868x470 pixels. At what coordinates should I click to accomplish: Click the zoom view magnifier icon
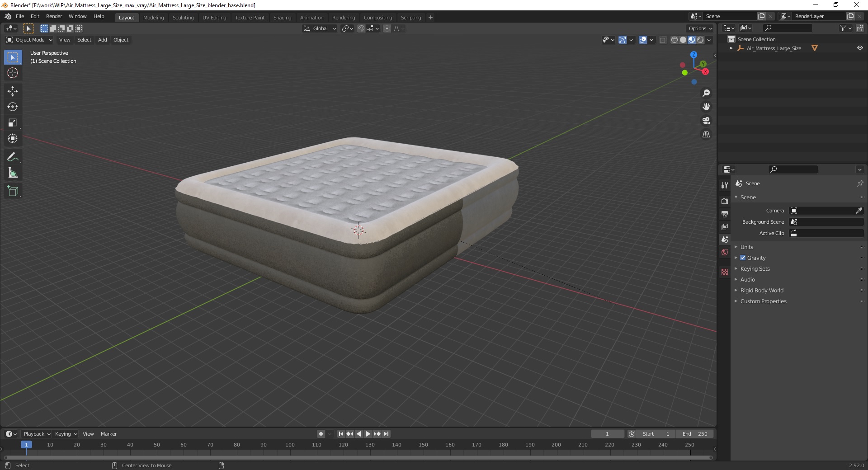tap(706, 93)
